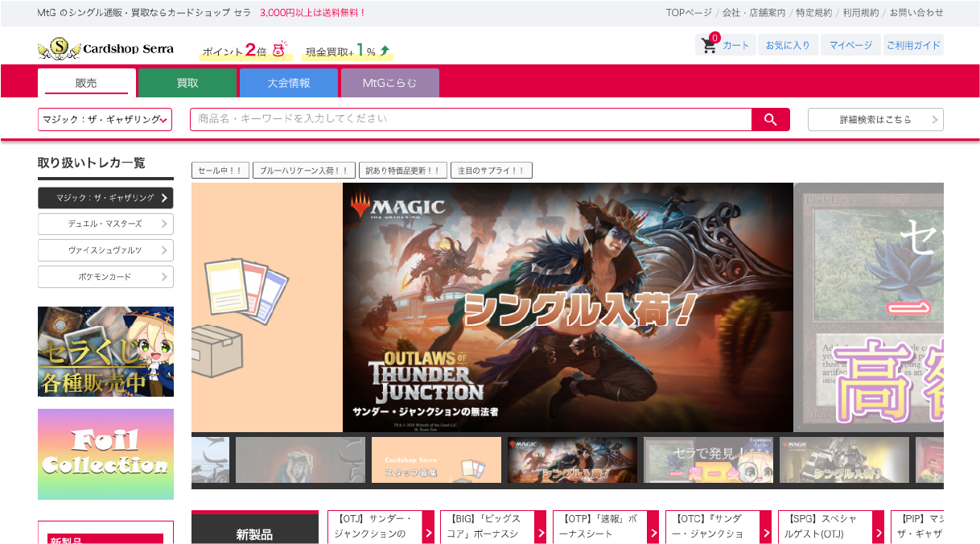Switch to the MtGこらむ tab
Screen dimensions: 980x544
tap(390, 83)
